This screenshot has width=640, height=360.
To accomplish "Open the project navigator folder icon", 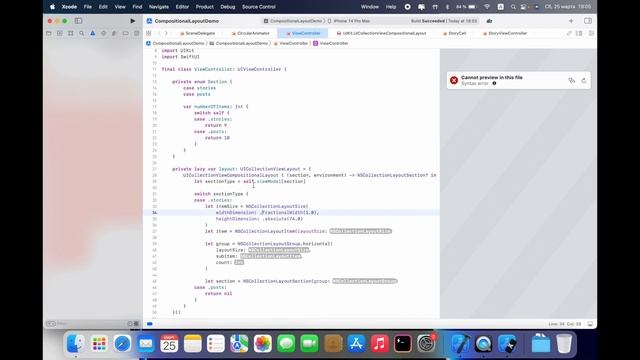I will (x=49, y=33).
